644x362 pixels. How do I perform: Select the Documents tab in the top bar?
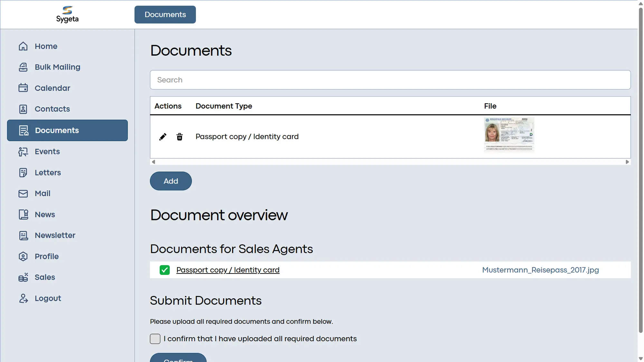(165, 14)
